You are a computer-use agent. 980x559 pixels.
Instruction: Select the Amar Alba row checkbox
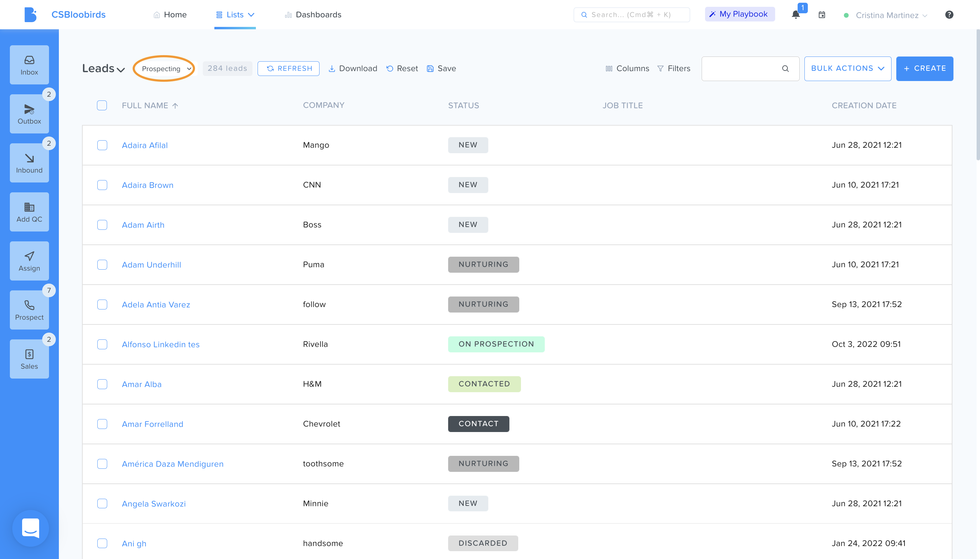[x=102, y=384]
